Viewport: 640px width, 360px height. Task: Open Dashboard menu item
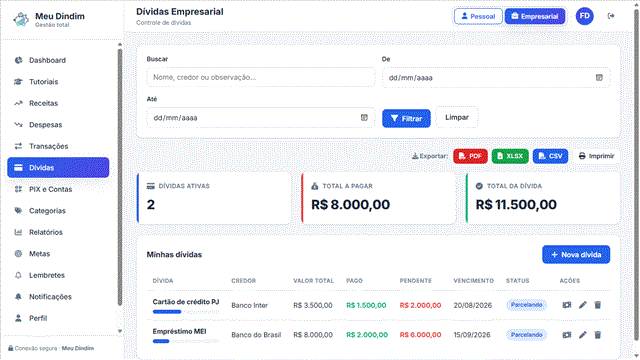tap(58, 60)
